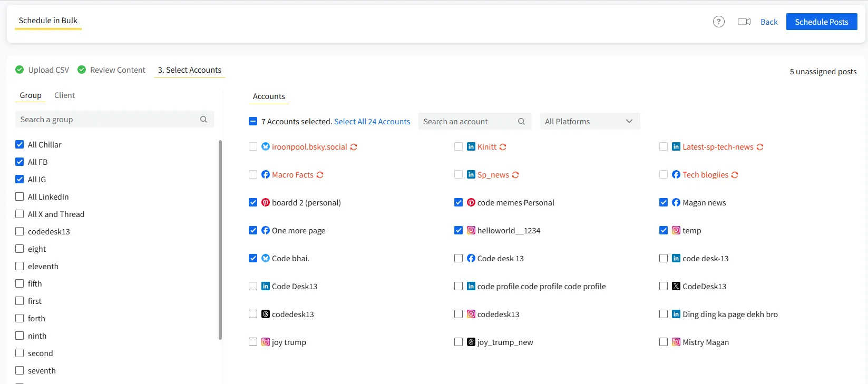Open the help question mark icon

pyautogui.click(x=719, y=22)
